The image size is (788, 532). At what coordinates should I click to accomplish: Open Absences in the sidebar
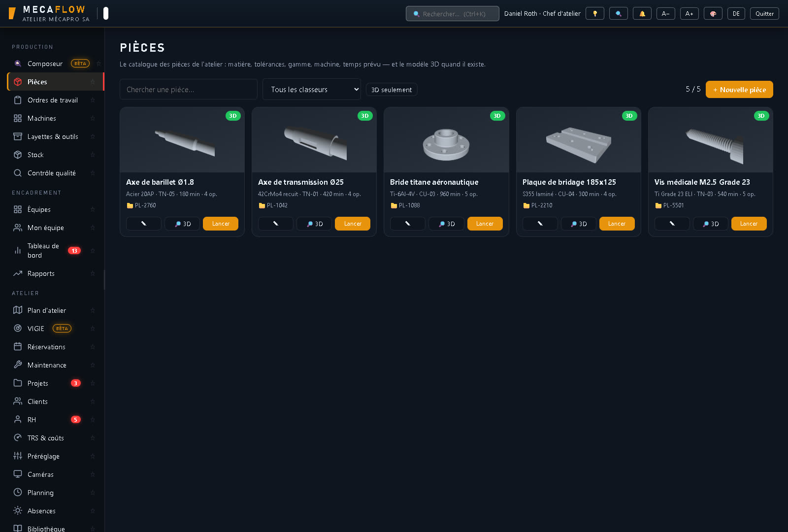[x=55, y=511]
